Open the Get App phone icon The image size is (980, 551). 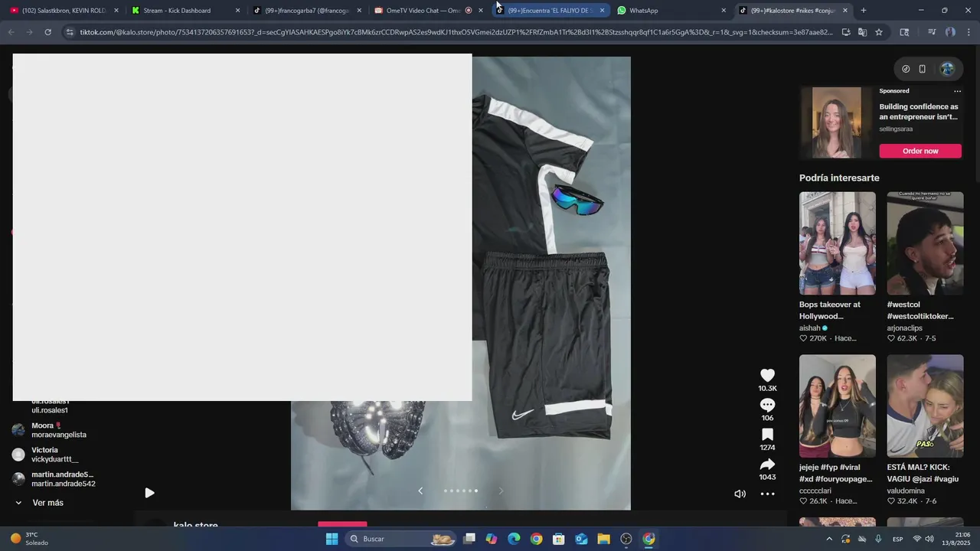922,69
